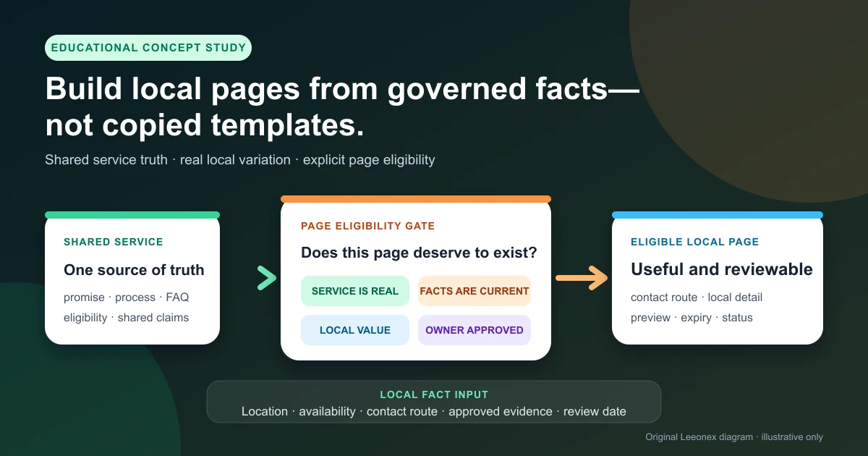Choose the LOCAL VALUE pill
The width and height of the screenshot is (868, 456).
(x=355, y=330)
